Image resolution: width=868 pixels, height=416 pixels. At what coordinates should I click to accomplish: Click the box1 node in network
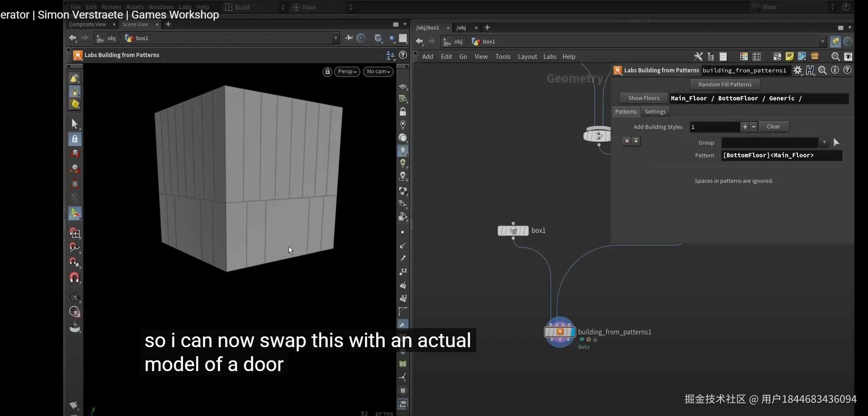(x=513, y=230)
